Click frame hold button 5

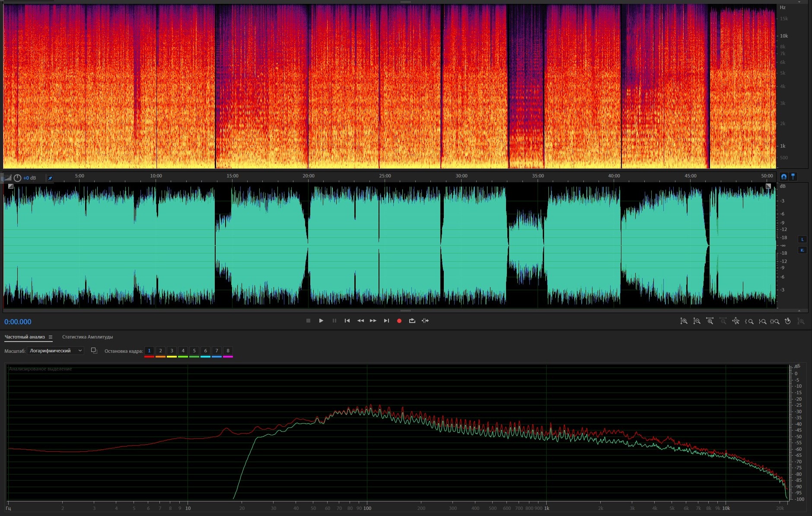pyautogui.click(x=194, y=351)
